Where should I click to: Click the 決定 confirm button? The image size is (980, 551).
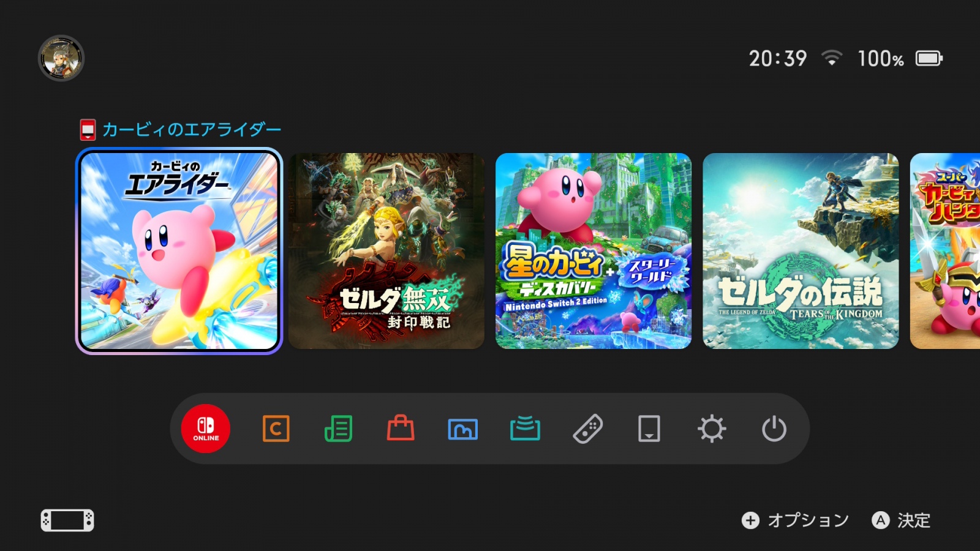pyautogui.click(x=902, y=520)
